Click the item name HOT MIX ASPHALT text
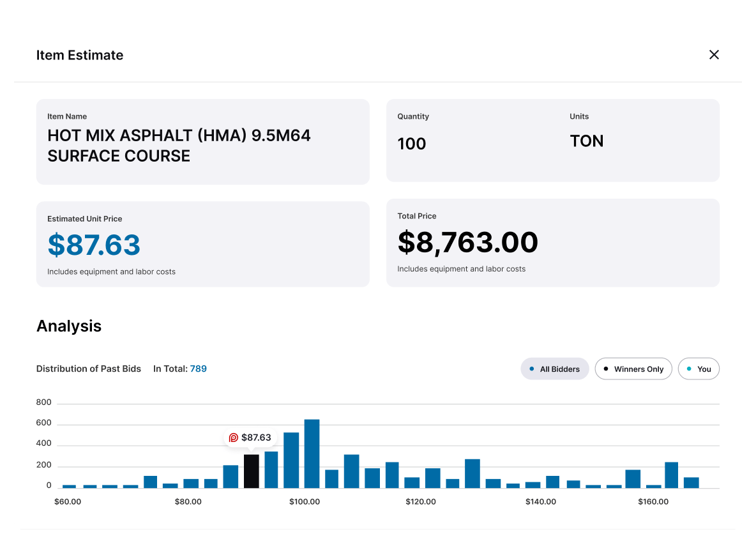The width and height of the screenshot is (756, 557). (x=179, y=146)
